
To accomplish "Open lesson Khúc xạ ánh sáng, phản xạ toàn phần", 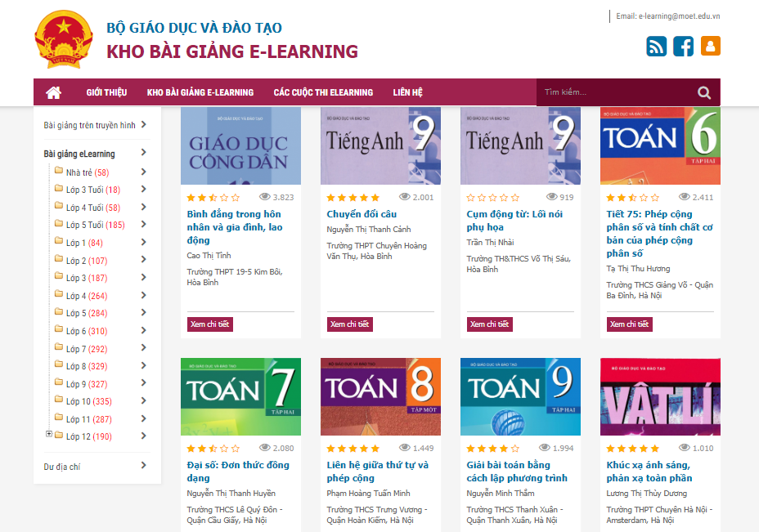I will click(649, 472).
